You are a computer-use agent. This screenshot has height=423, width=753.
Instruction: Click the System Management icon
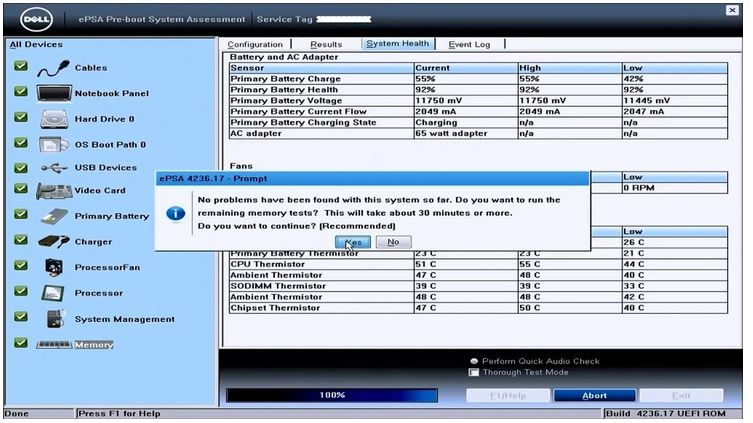click(55, 319)
